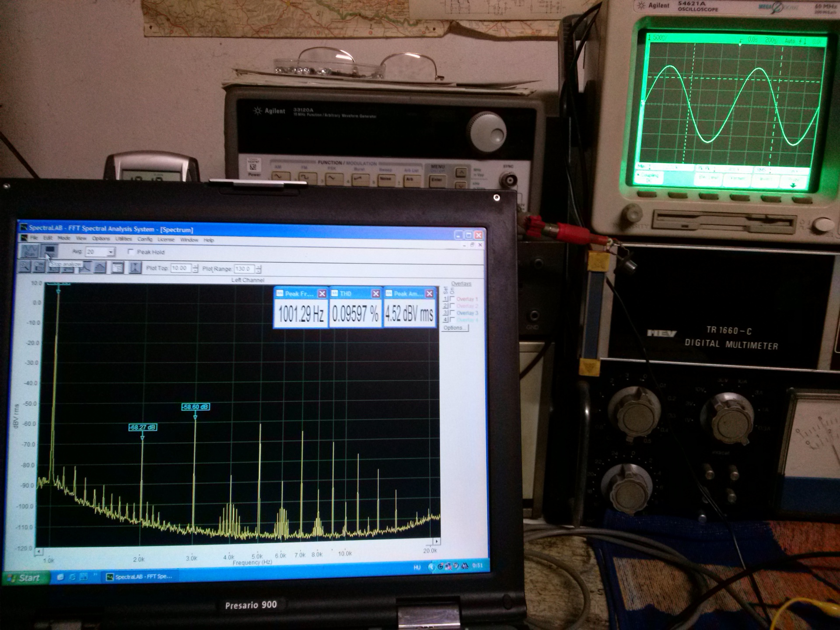Click the Plot Range spinner arrows
This screenshot has width=840, height=630.
click(259, 269)
